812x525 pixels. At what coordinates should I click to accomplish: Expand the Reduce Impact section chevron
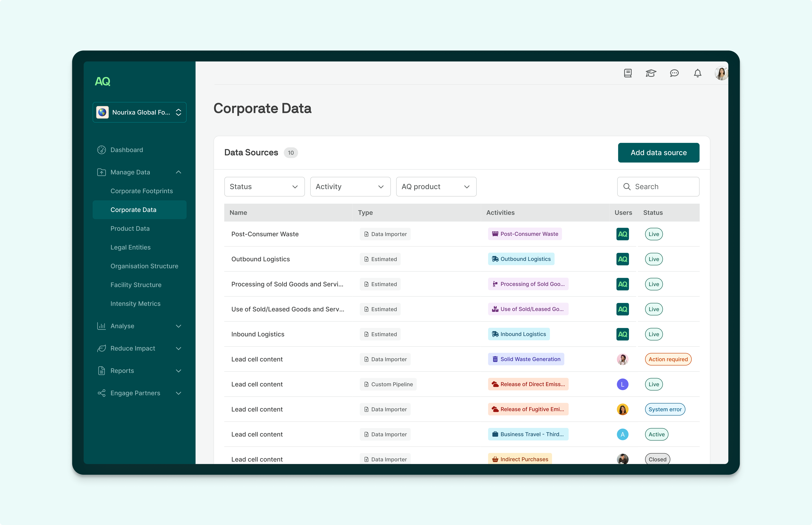(178, 348)
